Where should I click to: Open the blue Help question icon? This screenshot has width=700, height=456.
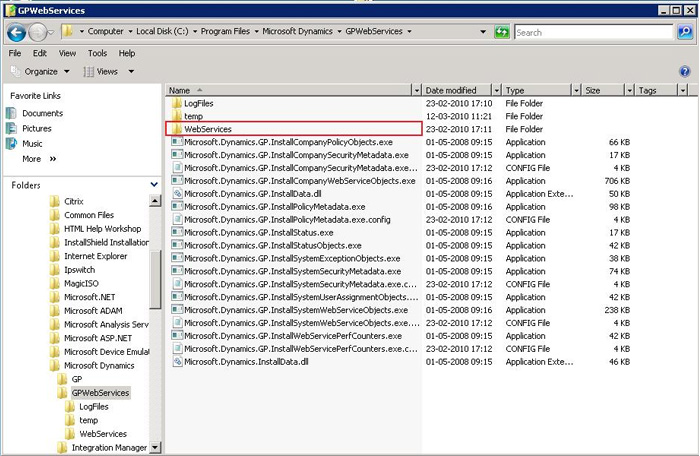(x=684, y=71)
